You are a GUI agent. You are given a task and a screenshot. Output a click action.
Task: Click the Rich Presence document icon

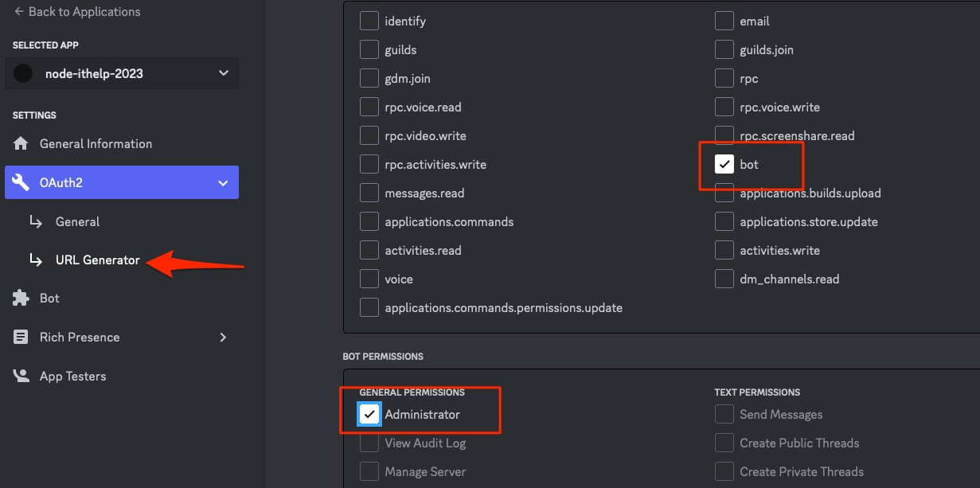pos(21,338)
